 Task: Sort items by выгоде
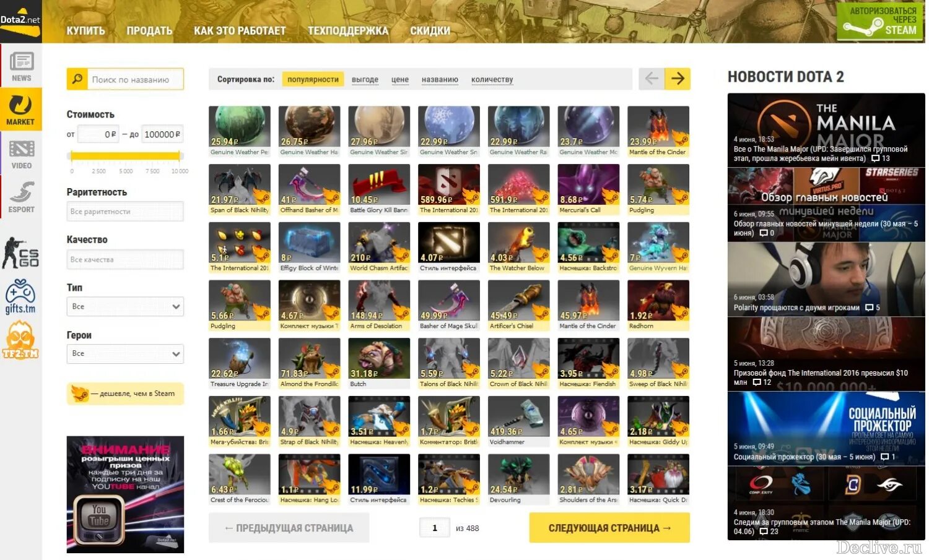pyautogui.click(x=365, y=79)
